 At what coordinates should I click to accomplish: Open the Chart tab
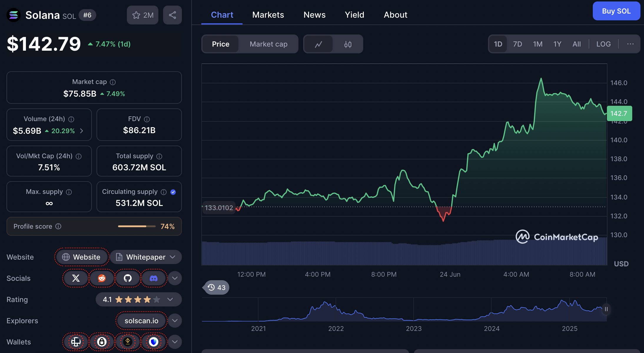coord(222,15)
